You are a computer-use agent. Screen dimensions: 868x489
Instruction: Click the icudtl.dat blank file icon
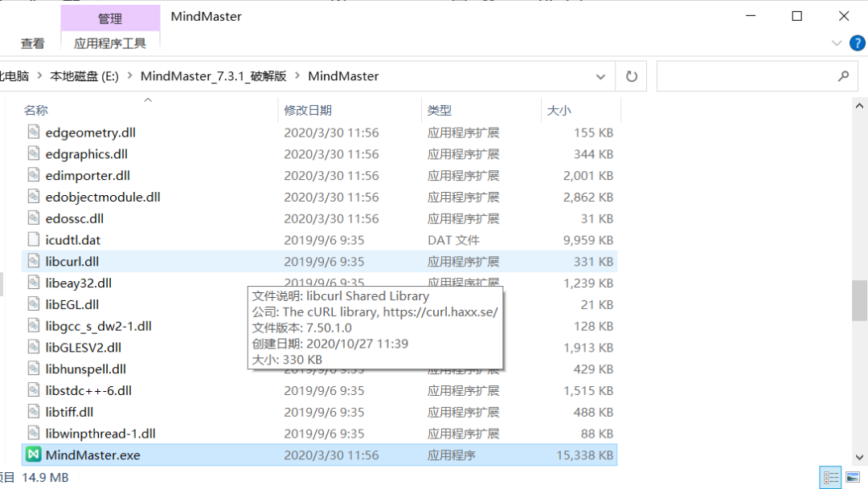tap(34, 239)
